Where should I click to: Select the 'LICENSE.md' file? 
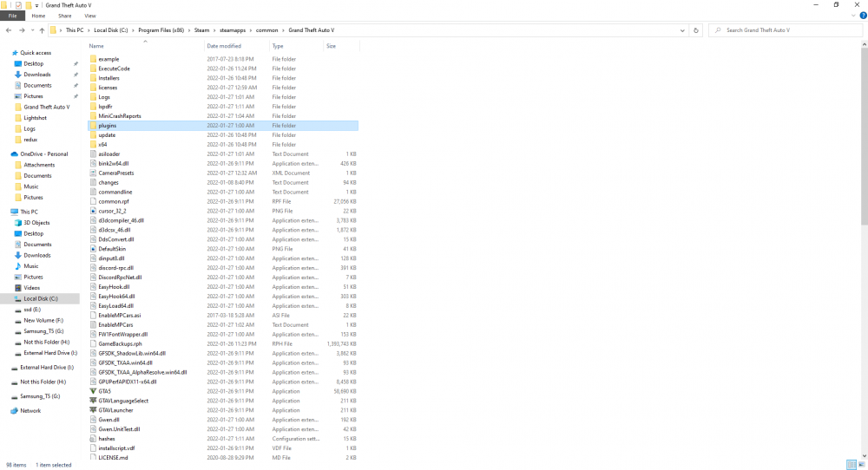click(113, 458)
